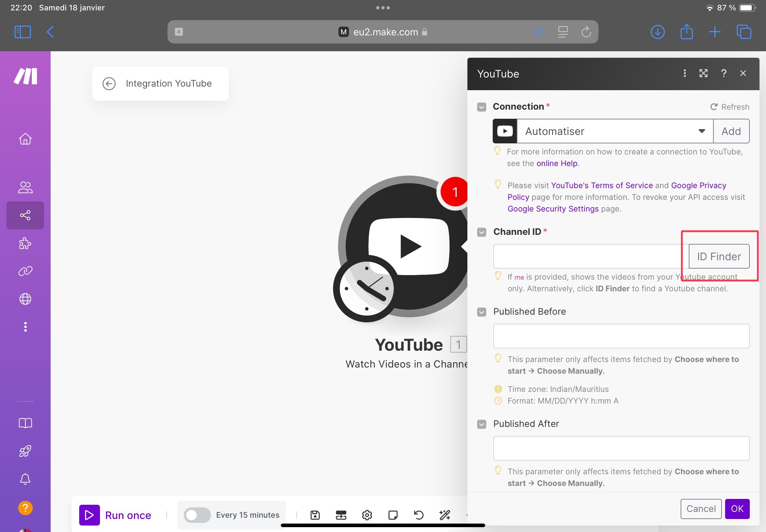Viewport: 766px width, 532px height.
Task: Open YouTube panel more options menu
Action: pos(685,74)
